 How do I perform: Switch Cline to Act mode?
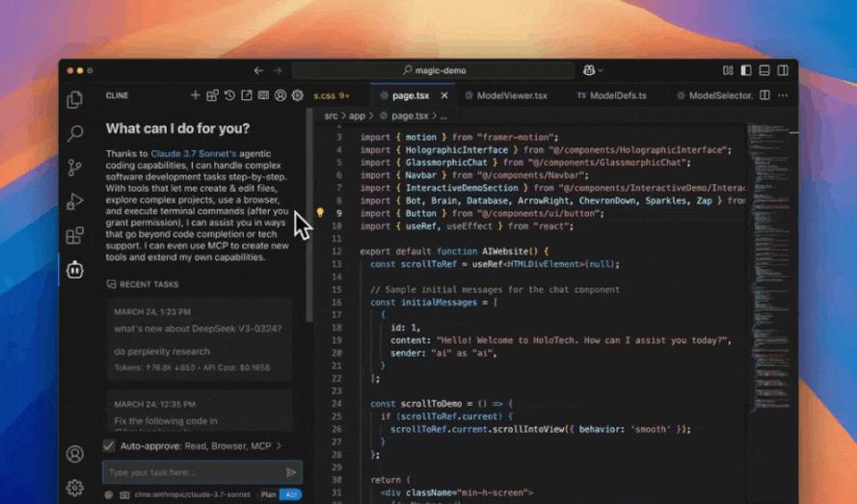click(x=291, y=494)
